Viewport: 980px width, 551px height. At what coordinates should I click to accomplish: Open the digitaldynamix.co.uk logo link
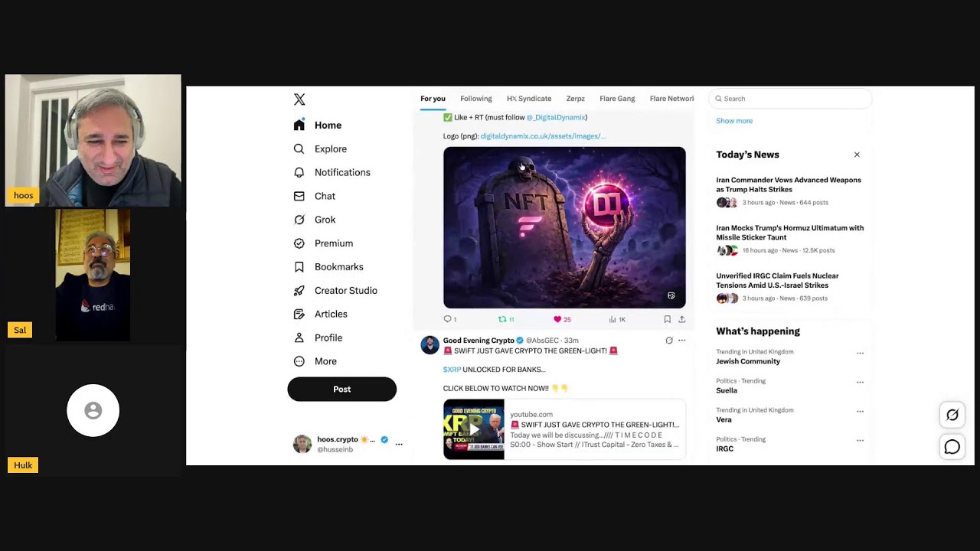point(543,136)
